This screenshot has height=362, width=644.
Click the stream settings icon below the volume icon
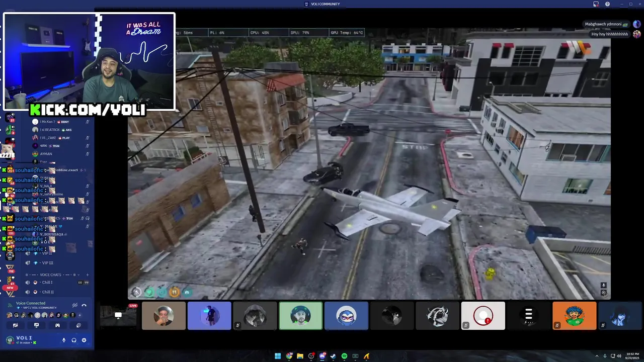click(x=604, y=293)
